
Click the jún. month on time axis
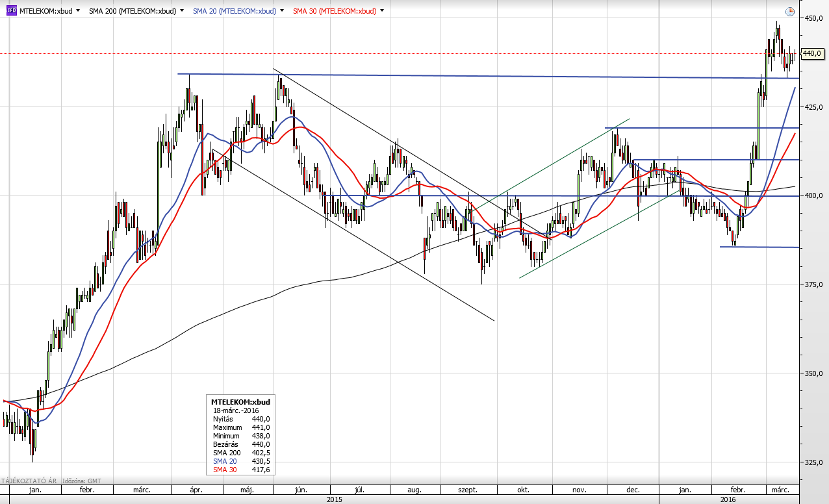pyautogui.click(x=300, y=490)
